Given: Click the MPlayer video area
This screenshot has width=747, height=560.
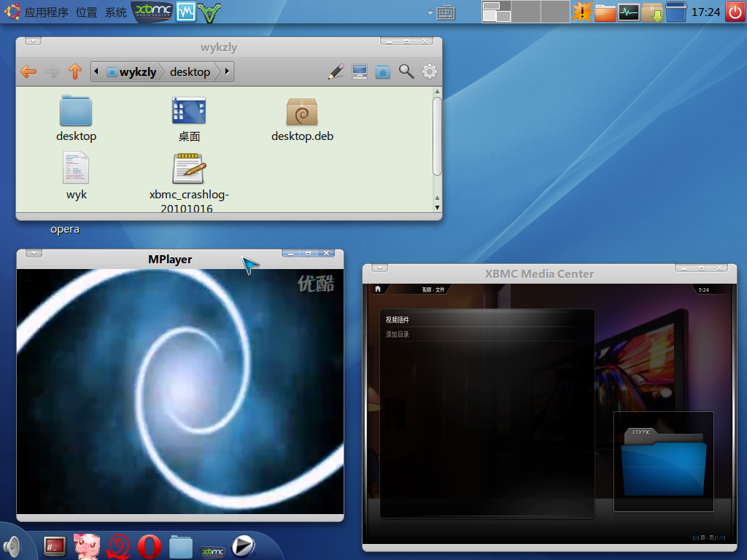Looking at the screenshot, I should click(180, 392).
